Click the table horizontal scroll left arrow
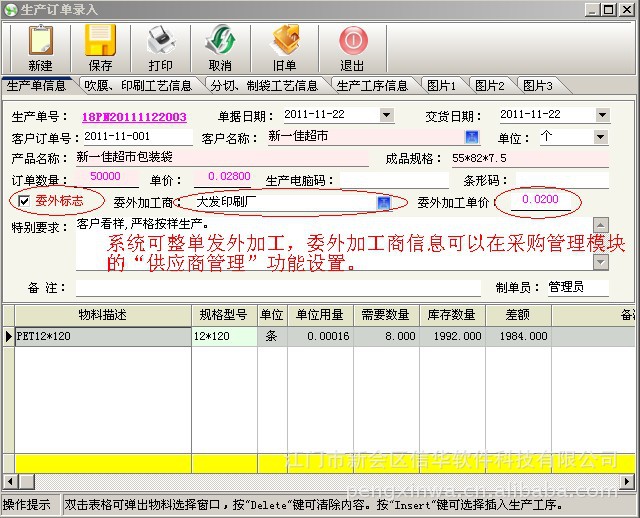This screenshot has height=518, width=640. coord(10,481)
